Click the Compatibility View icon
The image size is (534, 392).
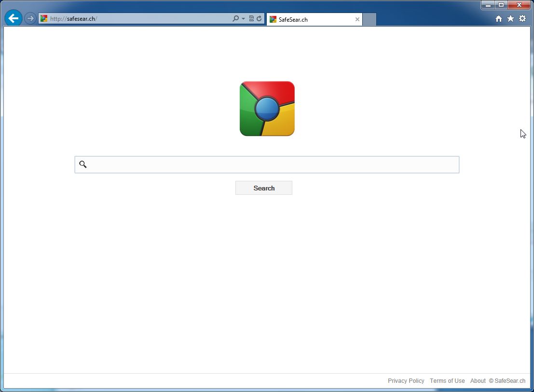(x=251, y=18)
